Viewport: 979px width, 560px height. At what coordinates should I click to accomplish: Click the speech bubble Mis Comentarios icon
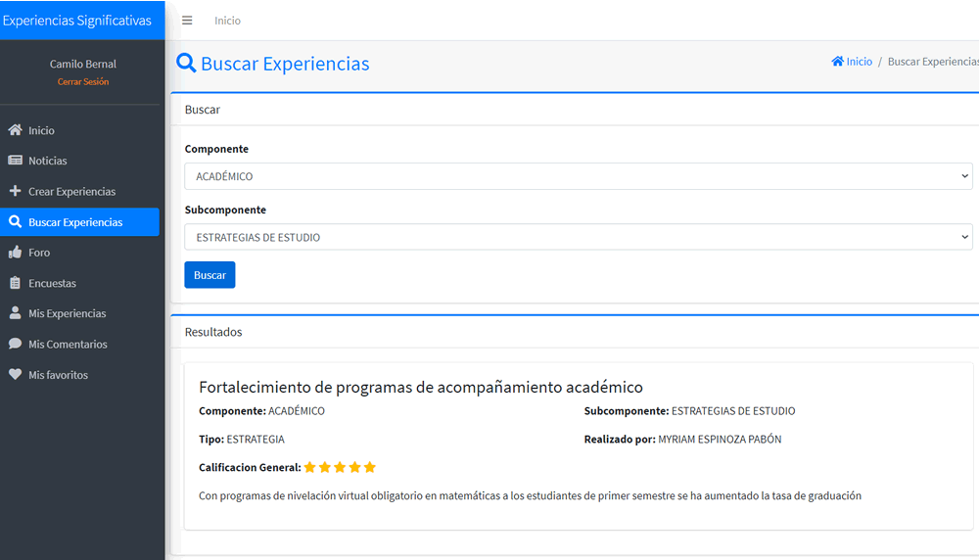pyautogui.click(x=15, y=345)
